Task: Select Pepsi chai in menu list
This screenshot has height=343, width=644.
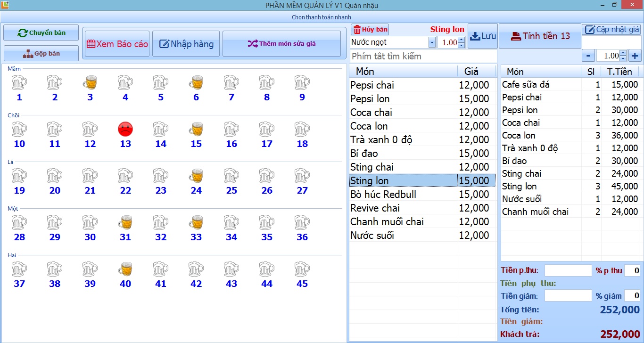Action: [x=422, y=85]
